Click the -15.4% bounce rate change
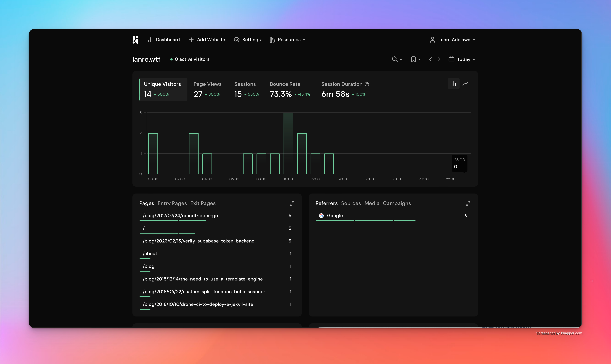Viewport: 611px width, 364px height. pyautogui.click(x=302, y=94)
